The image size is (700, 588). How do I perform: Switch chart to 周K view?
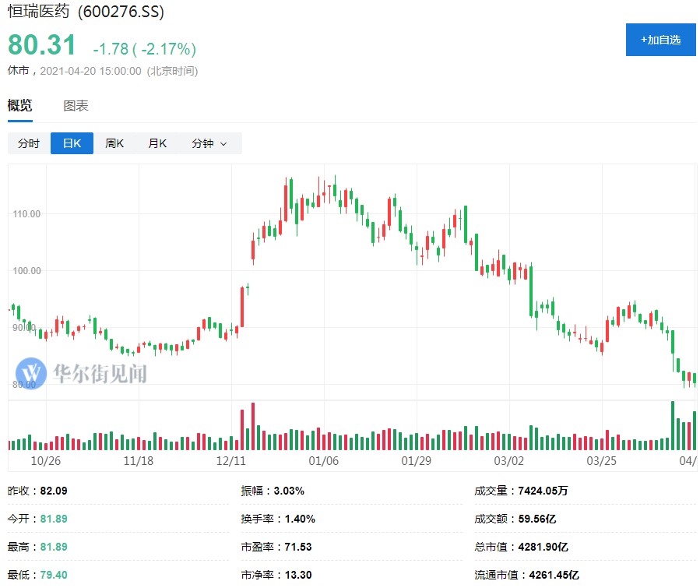tap(114, 143)
